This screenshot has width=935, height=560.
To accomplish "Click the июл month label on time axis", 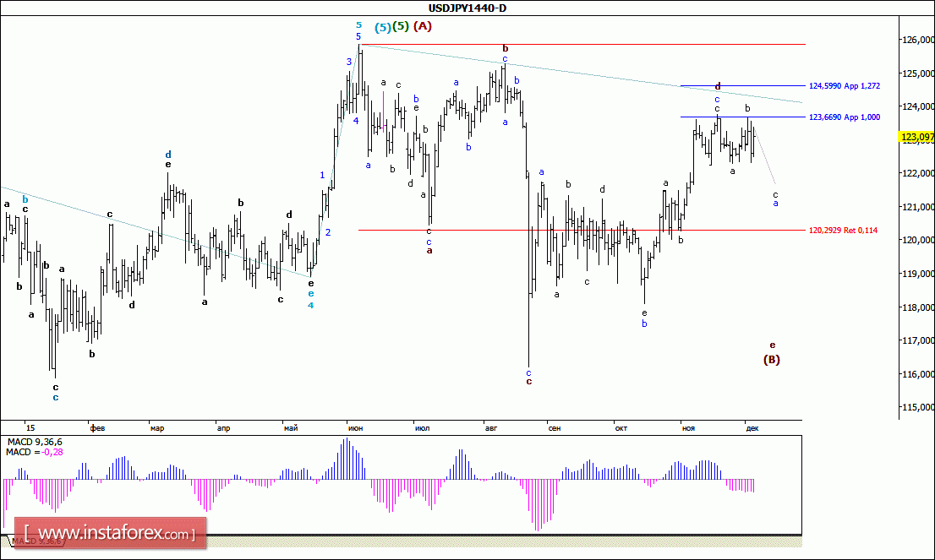I will [x=422, y=428].
